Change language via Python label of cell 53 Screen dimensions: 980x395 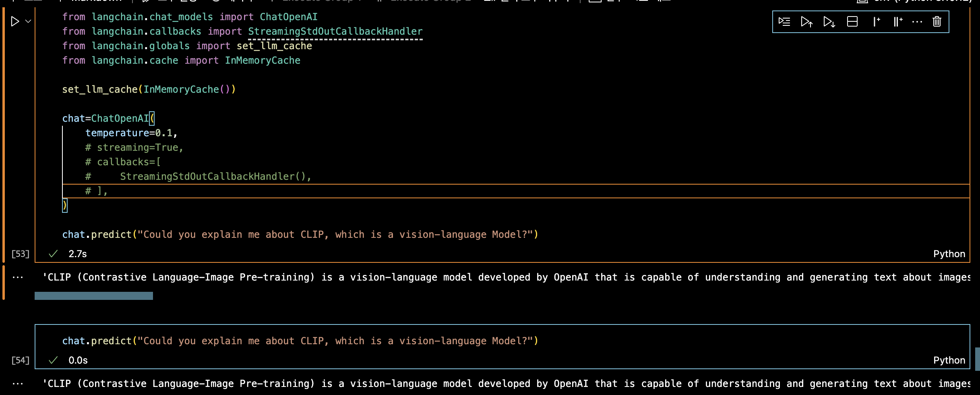(x=949, y=254)
